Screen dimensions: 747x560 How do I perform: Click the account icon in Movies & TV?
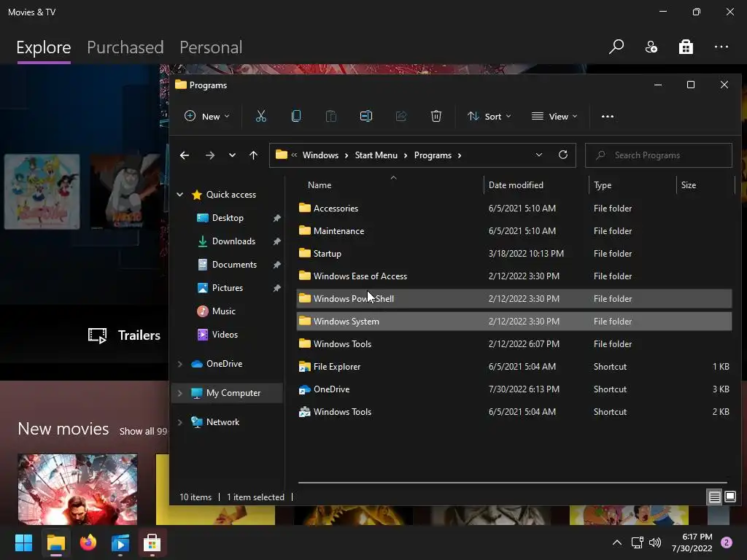point(651,47)
